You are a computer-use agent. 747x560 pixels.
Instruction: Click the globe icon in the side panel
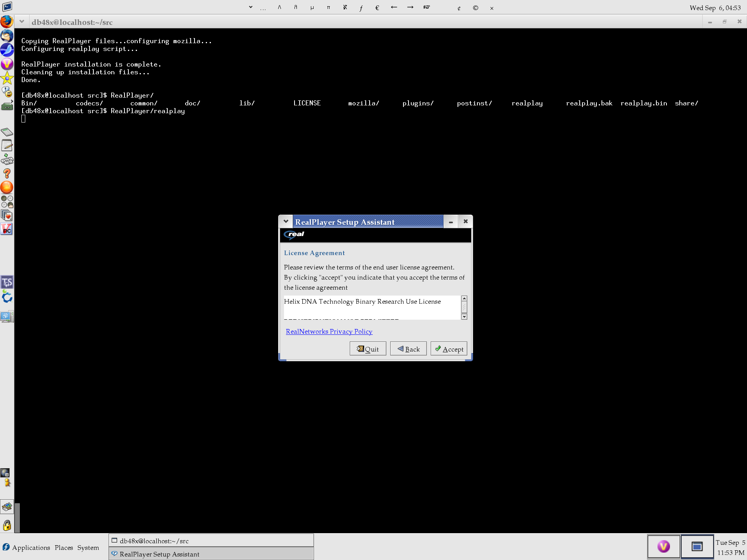click(x=5, y=473)
